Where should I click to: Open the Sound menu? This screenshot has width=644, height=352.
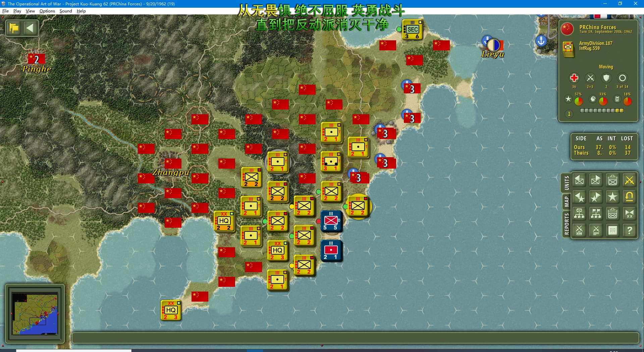point(66,11)
